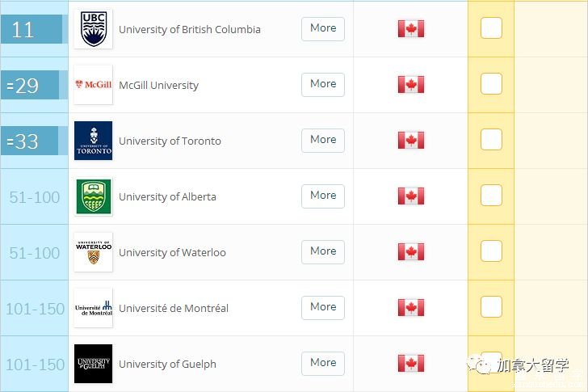Screen dimensions: 588x392
Task: Tick the compare checkbox for British Columbia
Action: [491, 28]
